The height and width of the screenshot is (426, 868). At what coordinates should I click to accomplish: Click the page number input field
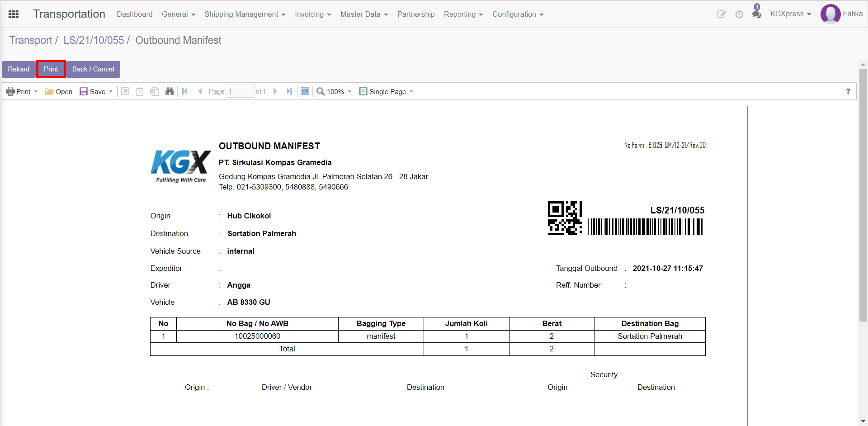pos(240,91)
